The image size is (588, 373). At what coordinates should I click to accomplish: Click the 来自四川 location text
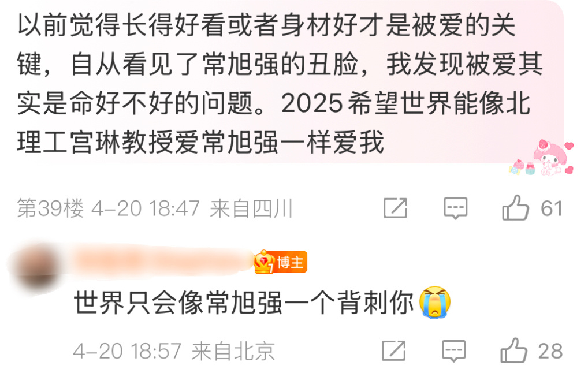[251, 208]
